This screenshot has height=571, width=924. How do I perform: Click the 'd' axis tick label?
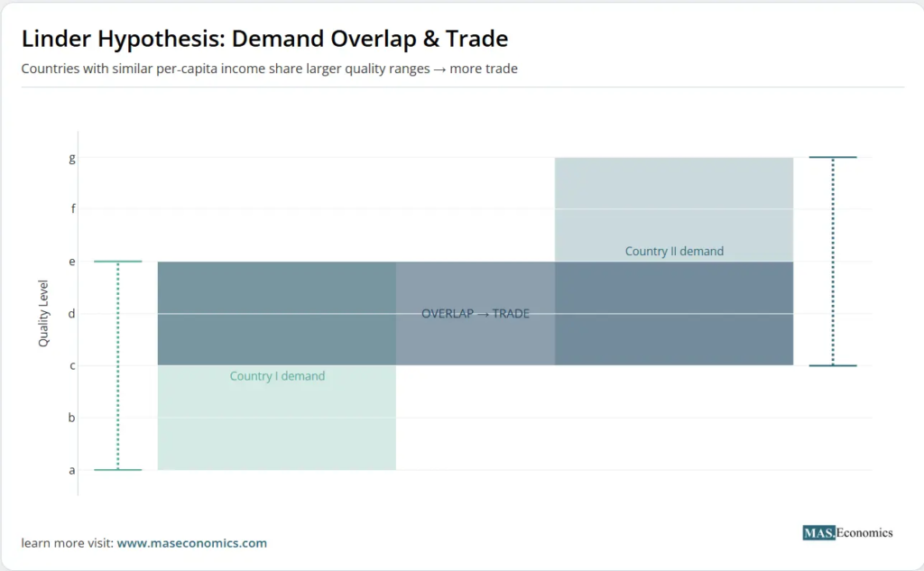pos(72,314)
